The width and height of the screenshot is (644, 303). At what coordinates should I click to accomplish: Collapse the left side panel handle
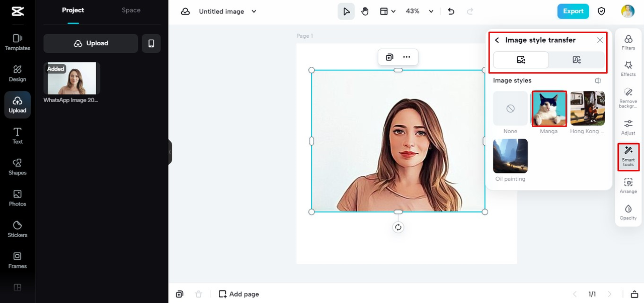pyautogui.click(x=170, y=152)
